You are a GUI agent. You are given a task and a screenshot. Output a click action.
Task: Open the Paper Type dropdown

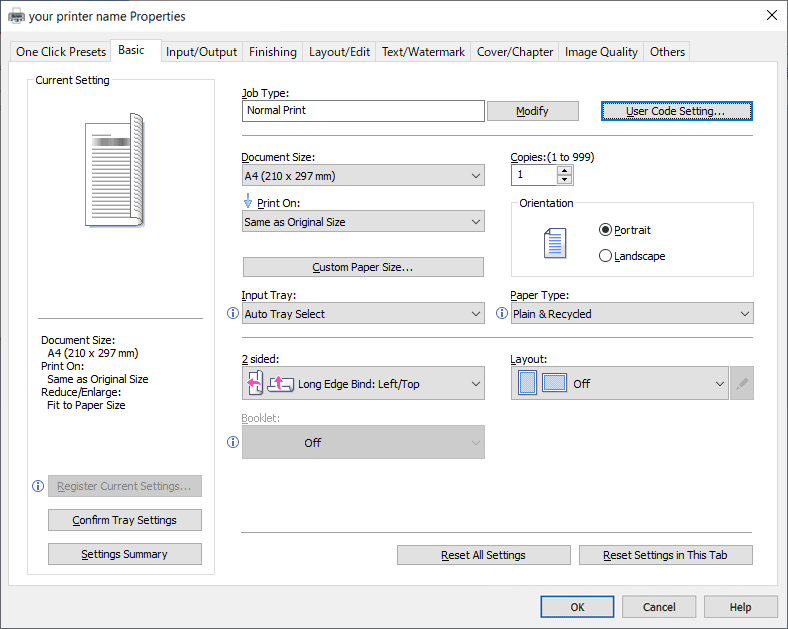click(x=632, y=314)
